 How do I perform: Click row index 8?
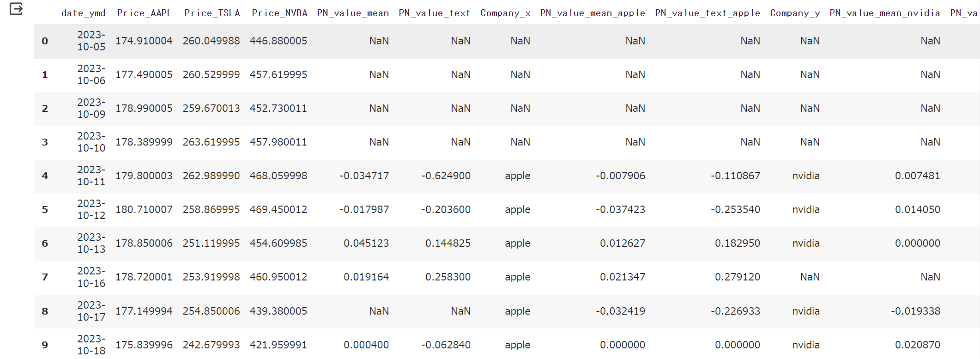point(45,311)
